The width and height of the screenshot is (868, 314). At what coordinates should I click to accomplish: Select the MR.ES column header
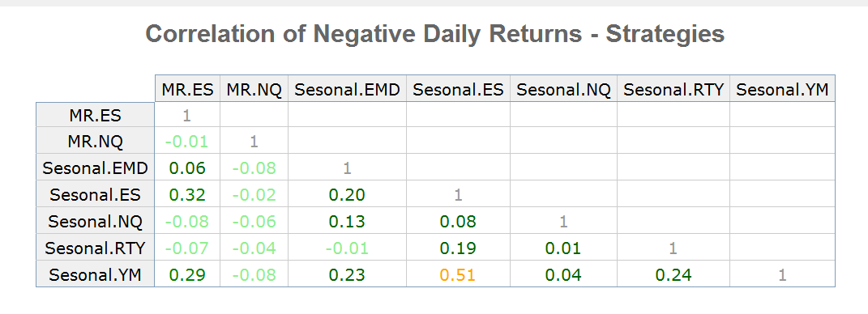188,89
